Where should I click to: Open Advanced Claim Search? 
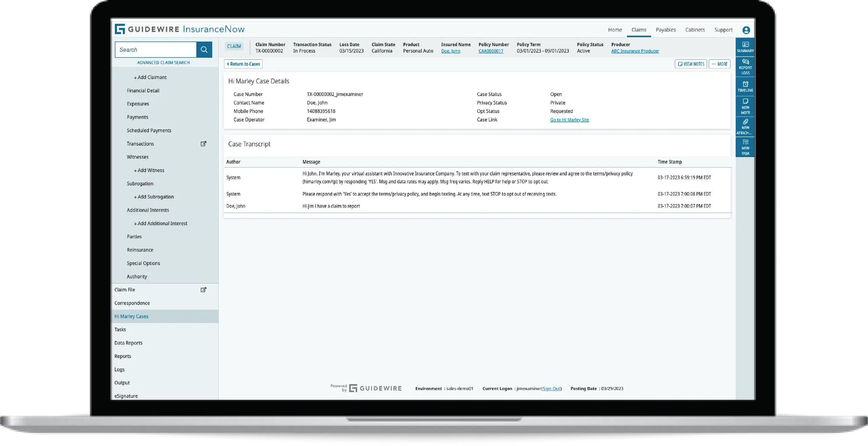pyautogui.click(x=163, y=63)
